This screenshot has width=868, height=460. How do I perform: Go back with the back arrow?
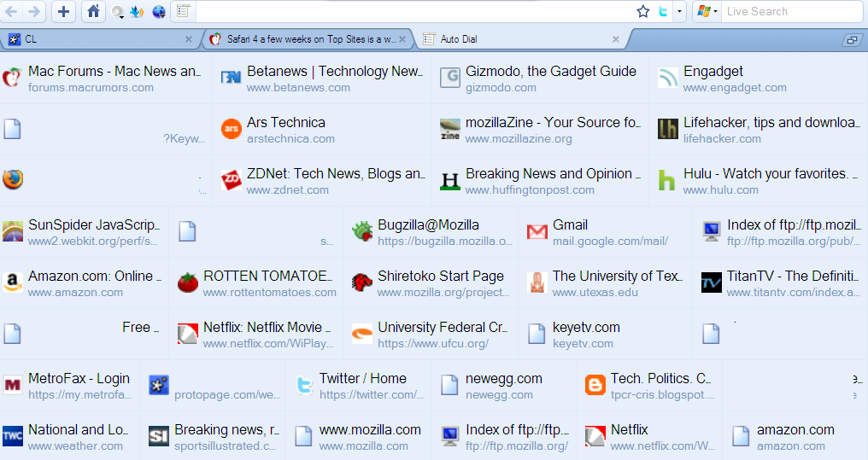[x=11, y=11]
